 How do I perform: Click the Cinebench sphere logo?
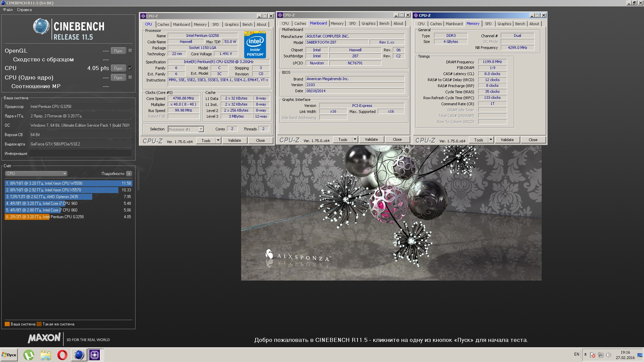pyautogui.click(x=41, y=27)
